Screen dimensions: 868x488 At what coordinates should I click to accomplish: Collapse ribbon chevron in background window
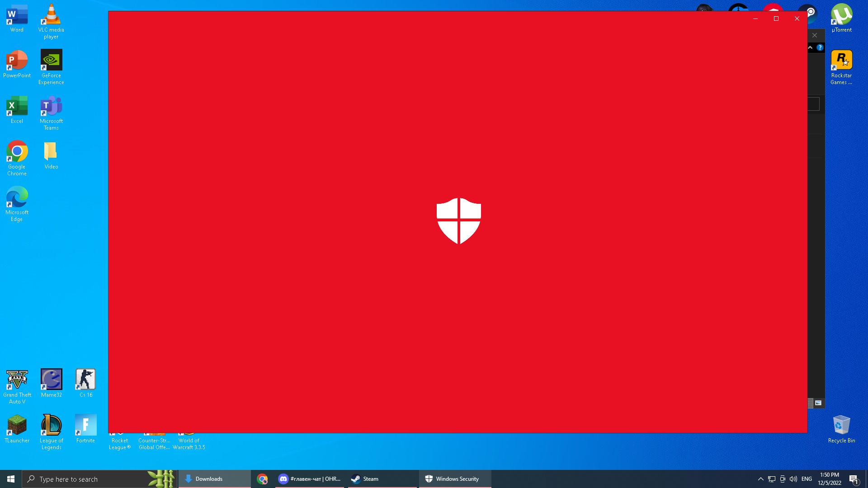tap(810, 47)
